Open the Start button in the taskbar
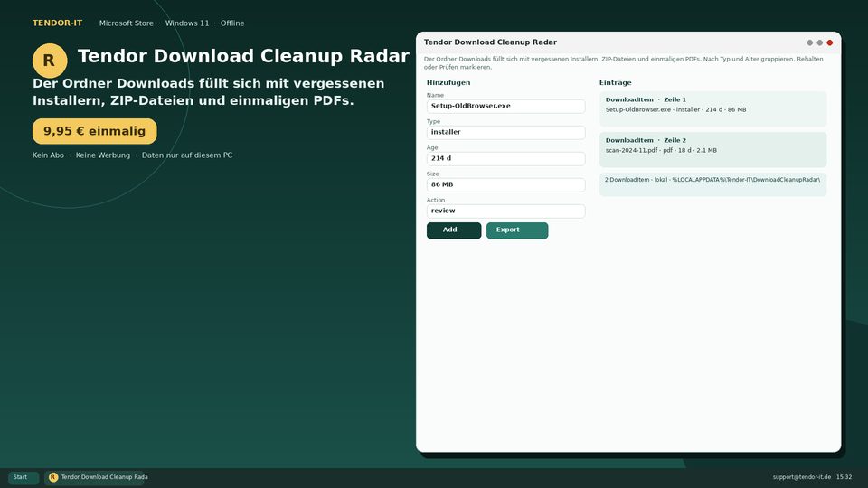 click(x=24, y=477)
